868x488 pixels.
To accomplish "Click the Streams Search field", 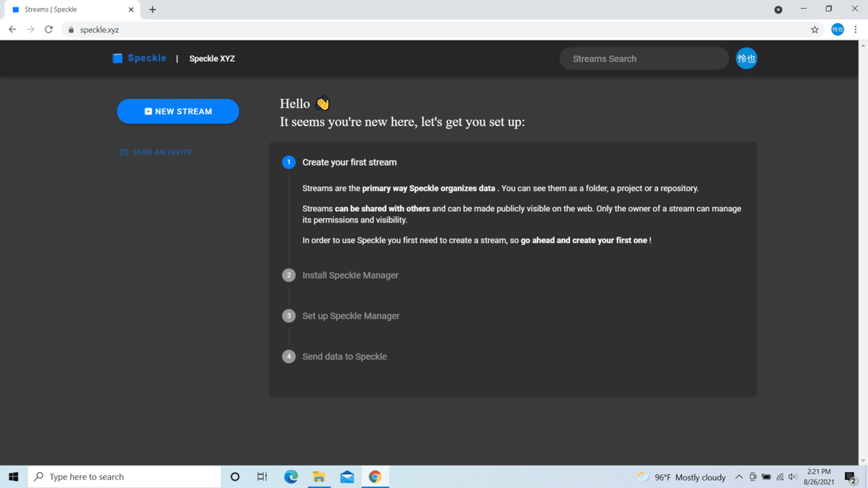I will (644, 59).
